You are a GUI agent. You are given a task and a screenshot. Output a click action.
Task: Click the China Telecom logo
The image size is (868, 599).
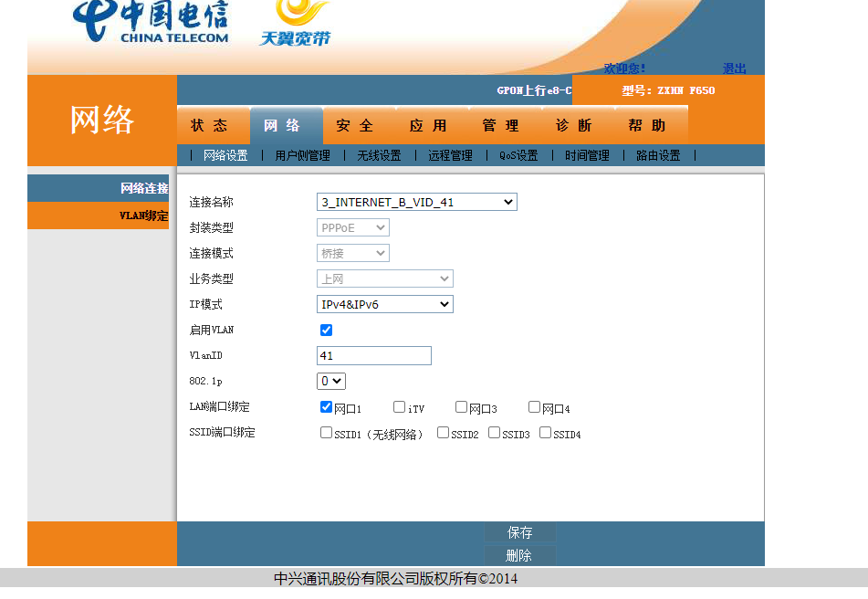(151, 22)
